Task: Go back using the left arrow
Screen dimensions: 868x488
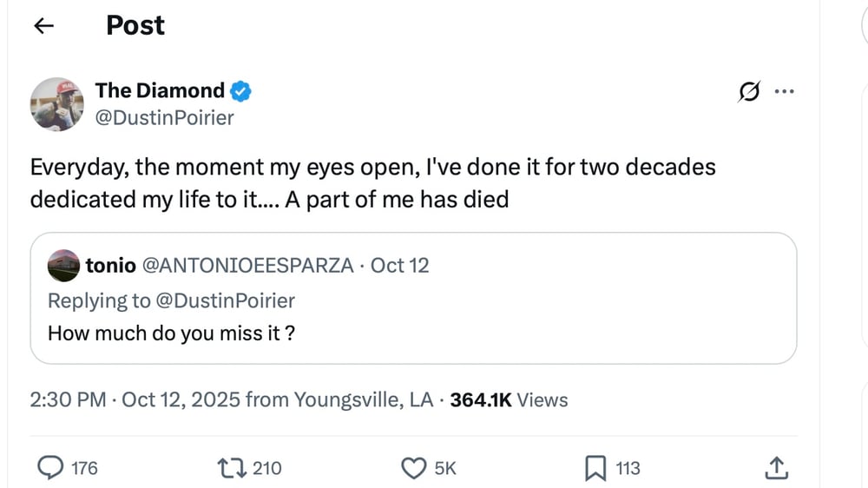Action: click(43, 26)
